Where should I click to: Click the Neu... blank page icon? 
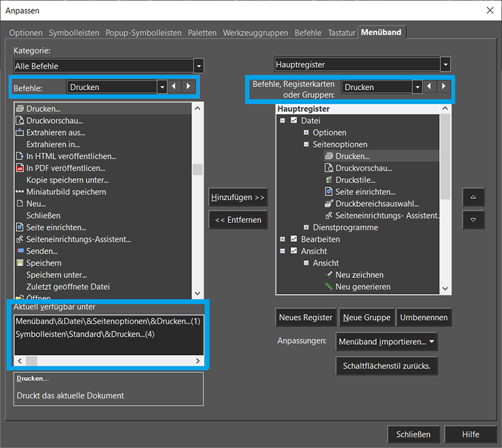(x=20, y=204)
